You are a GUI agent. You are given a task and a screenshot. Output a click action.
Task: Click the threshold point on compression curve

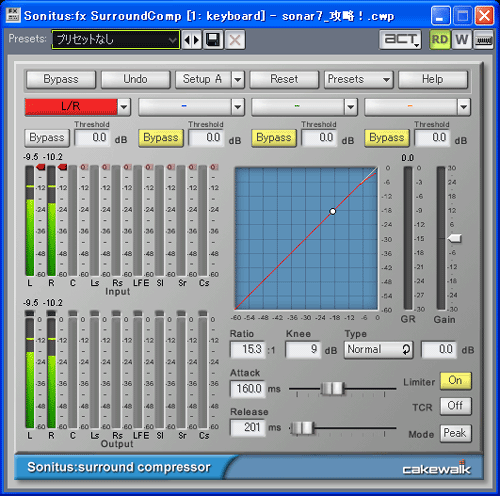[x=333, y=211]
